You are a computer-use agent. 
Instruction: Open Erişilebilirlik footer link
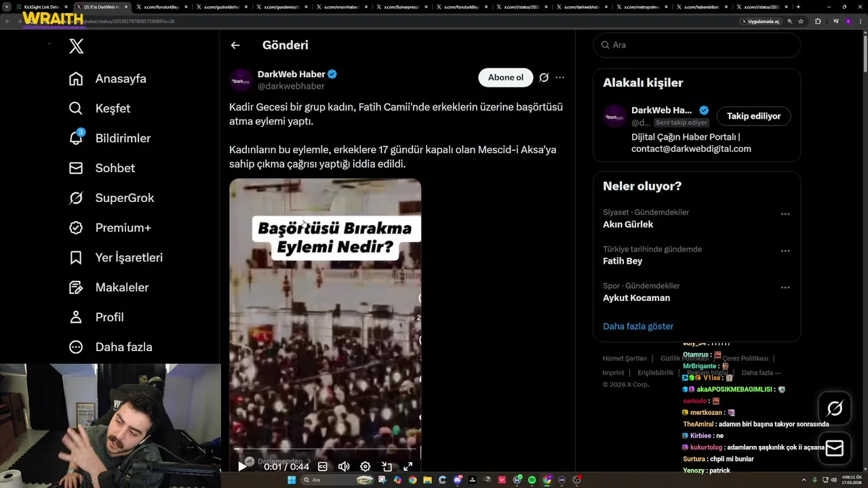coord(656,372)
